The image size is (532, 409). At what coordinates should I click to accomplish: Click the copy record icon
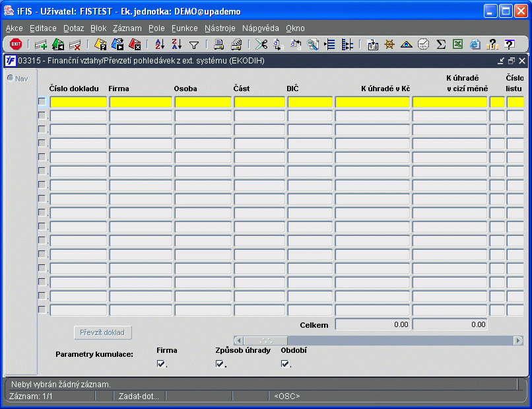(296, 44)
